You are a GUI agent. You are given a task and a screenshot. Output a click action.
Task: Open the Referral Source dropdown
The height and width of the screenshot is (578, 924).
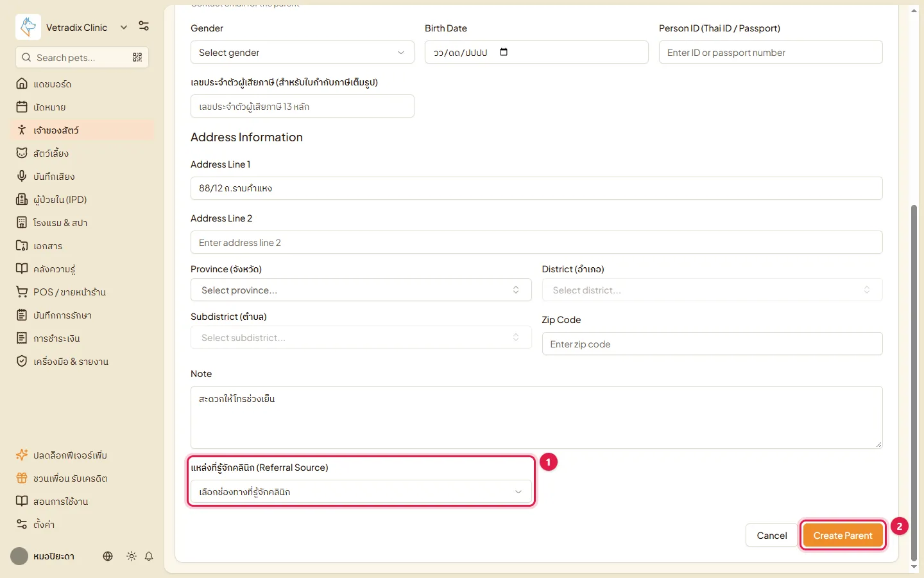(361, 491)
